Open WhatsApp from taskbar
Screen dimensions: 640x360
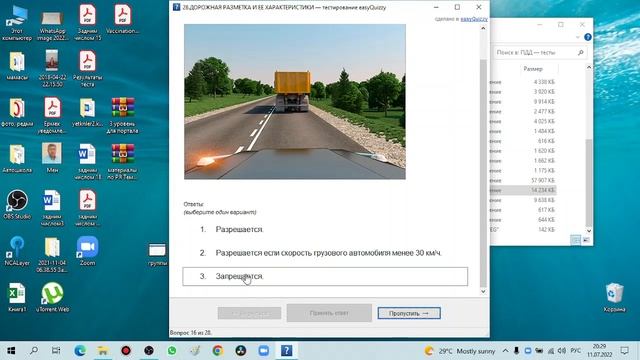tap(172, 351)
